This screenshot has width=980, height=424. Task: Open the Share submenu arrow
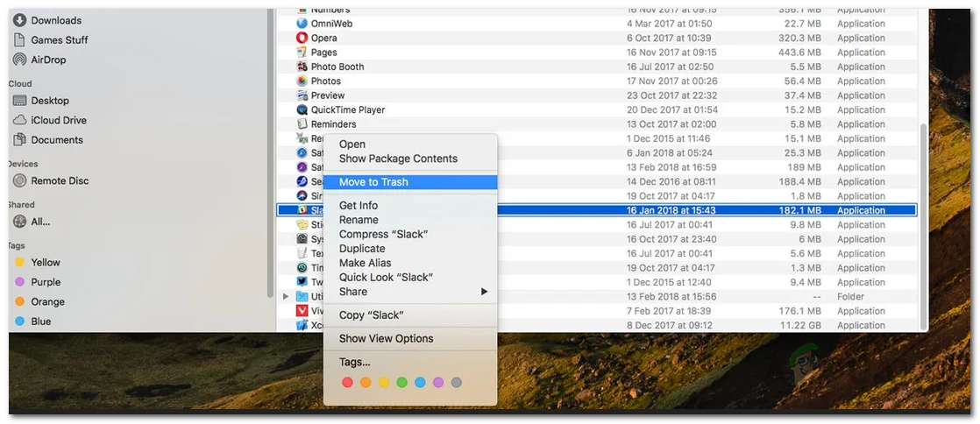tap(484, 292)
